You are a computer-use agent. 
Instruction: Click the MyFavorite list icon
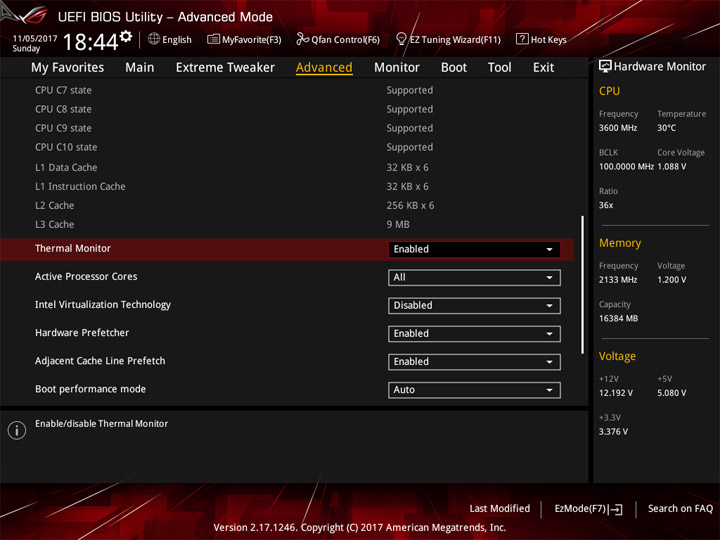(x=213, y=39)
